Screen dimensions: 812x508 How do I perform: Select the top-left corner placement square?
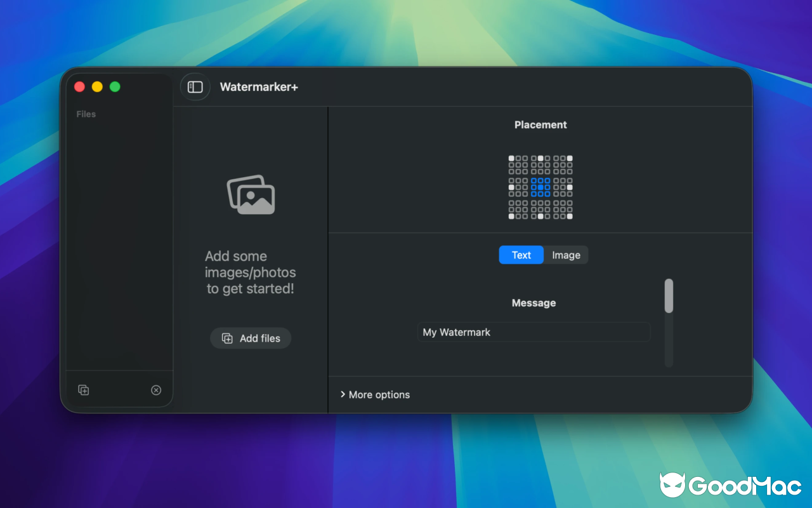point(511,157)
